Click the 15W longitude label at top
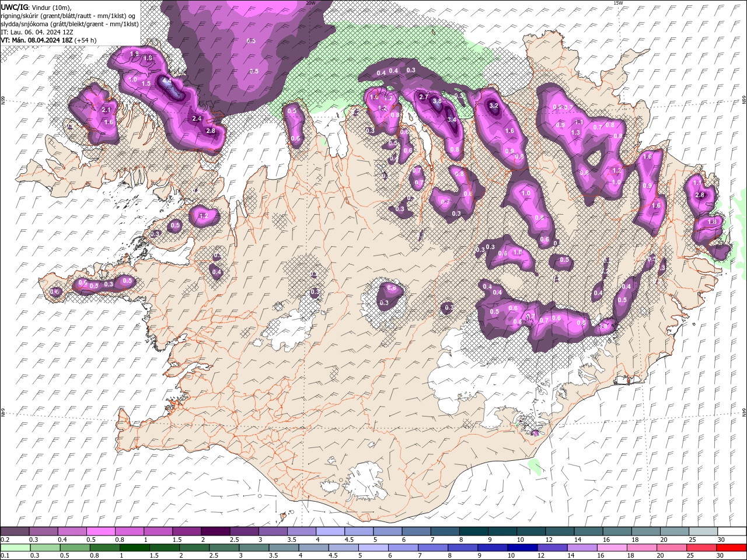This screenshot has height=560, width=747. pos(617,3)
